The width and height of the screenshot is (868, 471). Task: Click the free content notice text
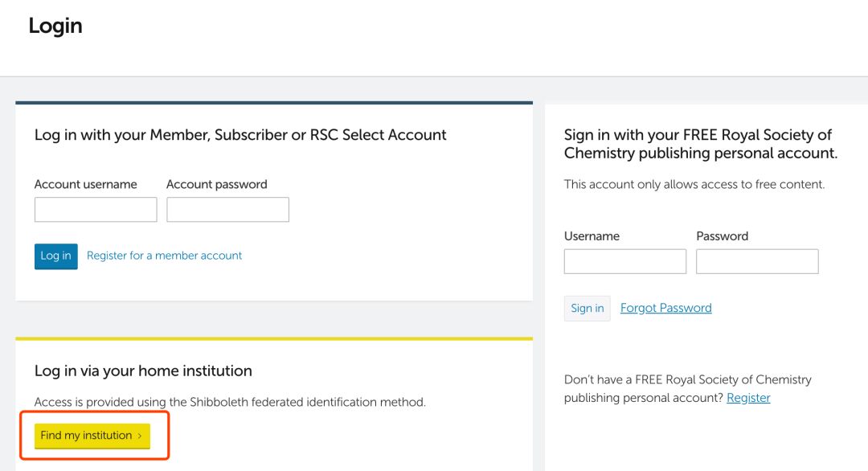tap(696, 184)
